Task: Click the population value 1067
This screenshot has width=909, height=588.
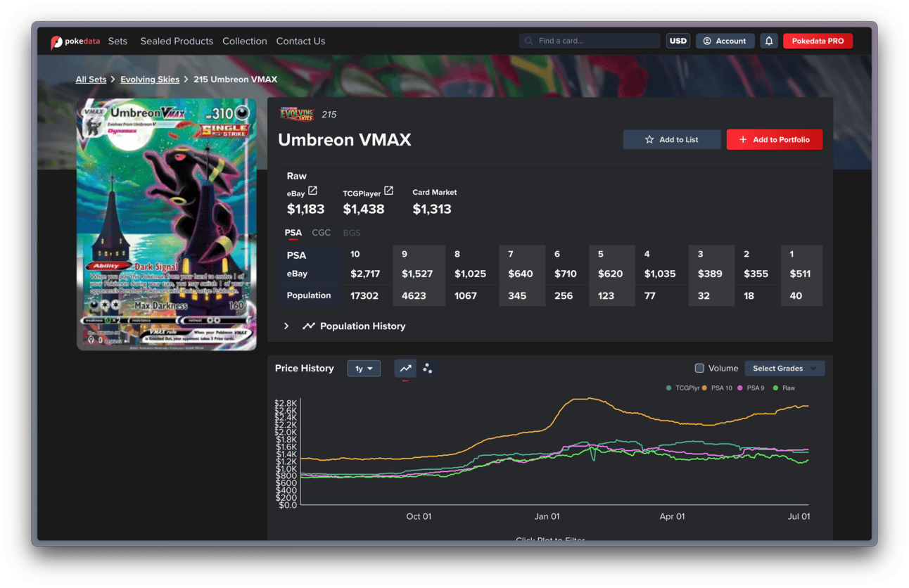Action: pyautogui.click(x=466, y=296)
